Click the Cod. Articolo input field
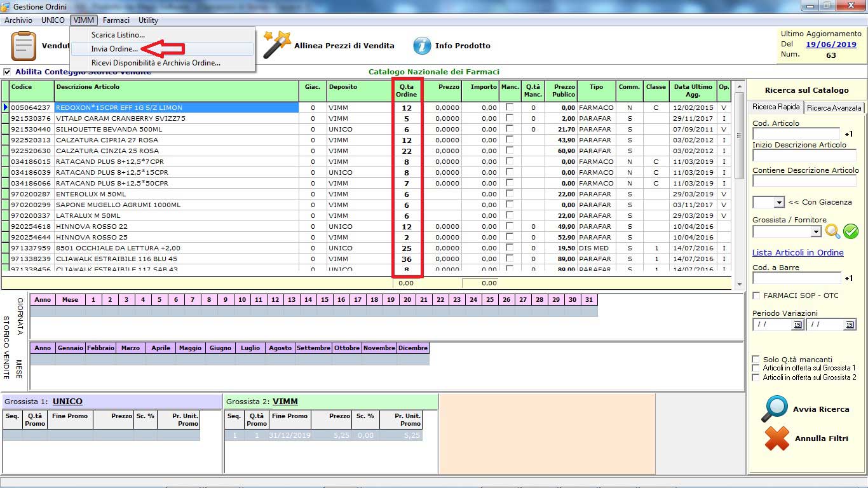The height and width of the screenshot is (488, 868). 796,134
